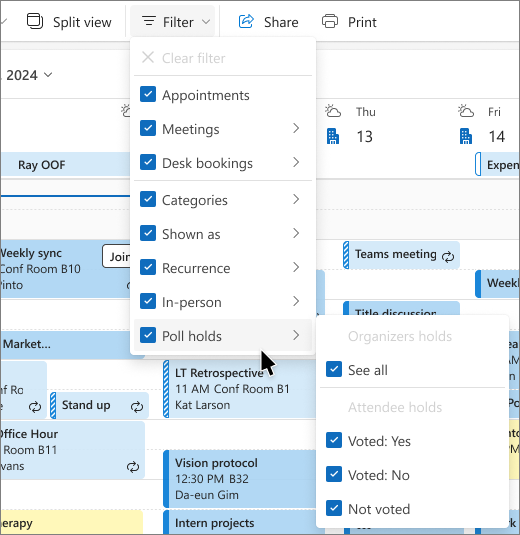Viewport: 520px width, 535px height.
Task: Click the Print printer icon
Action: [x=330, y=21]
